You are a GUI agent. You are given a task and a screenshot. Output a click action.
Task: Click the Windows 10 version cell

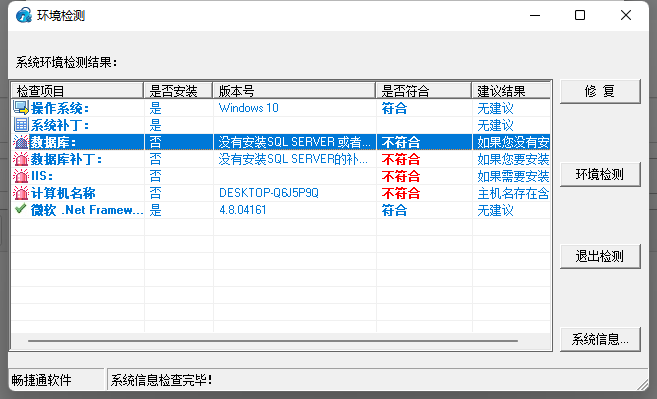click(248, 108)
